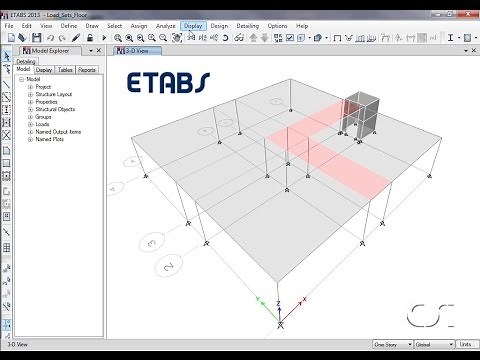The height and width of the screenshot is (360, 480).
Task: Click the Pan hand icon
Action: 177,38
